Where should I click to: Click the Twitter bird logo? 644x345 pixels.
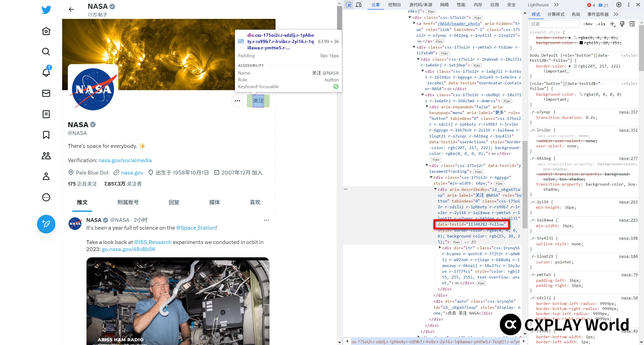(x=46, y=10)
